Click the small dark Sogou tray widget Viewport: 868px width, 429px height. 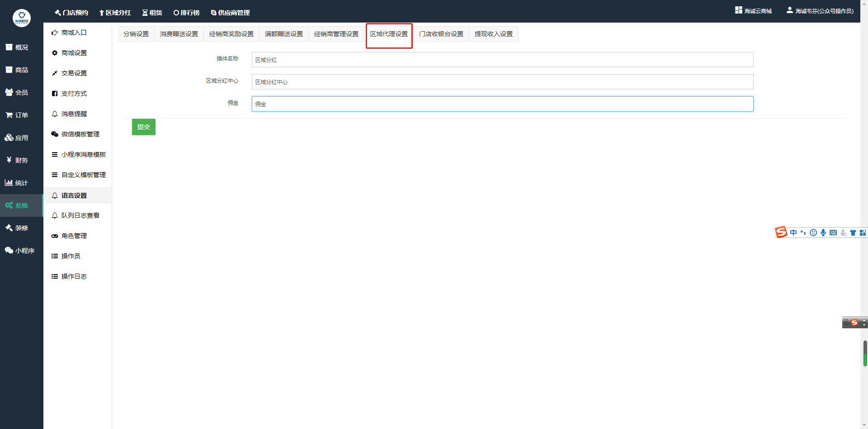(854, 322)
